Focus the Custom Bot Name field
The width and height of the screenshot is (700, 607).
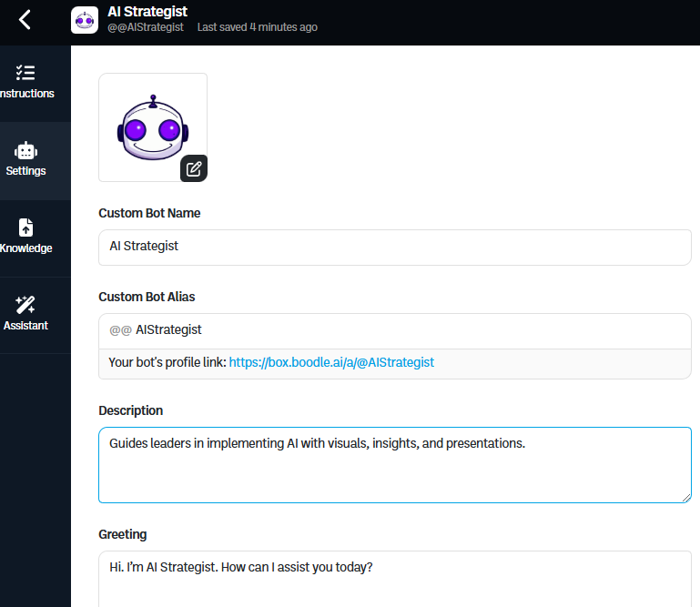click(394, 247)
